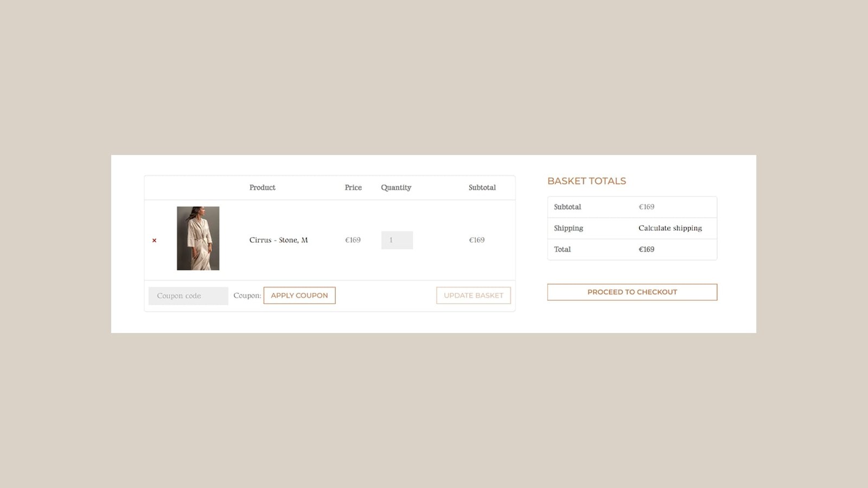Open the Cirrus robe product thumbnail
The width and height of the screenshot is (868, 488).
pyautogui.click(x=198, y=238)
